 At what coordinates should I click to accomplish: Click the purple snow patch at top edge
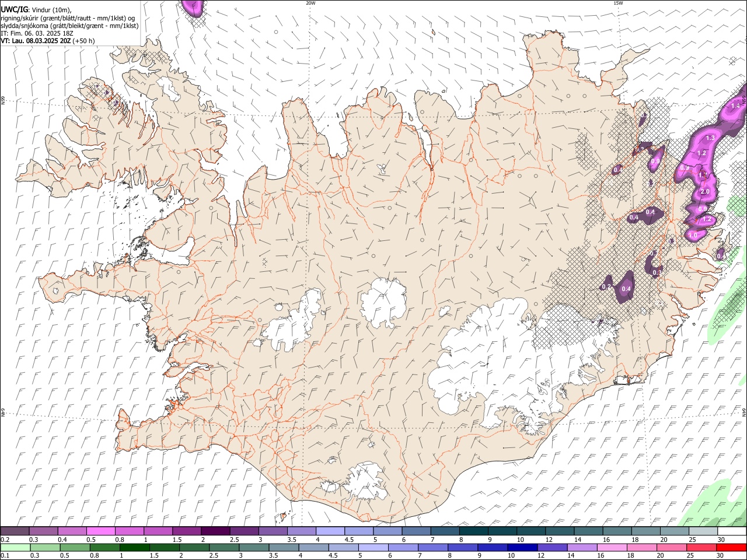click(193, 7)
